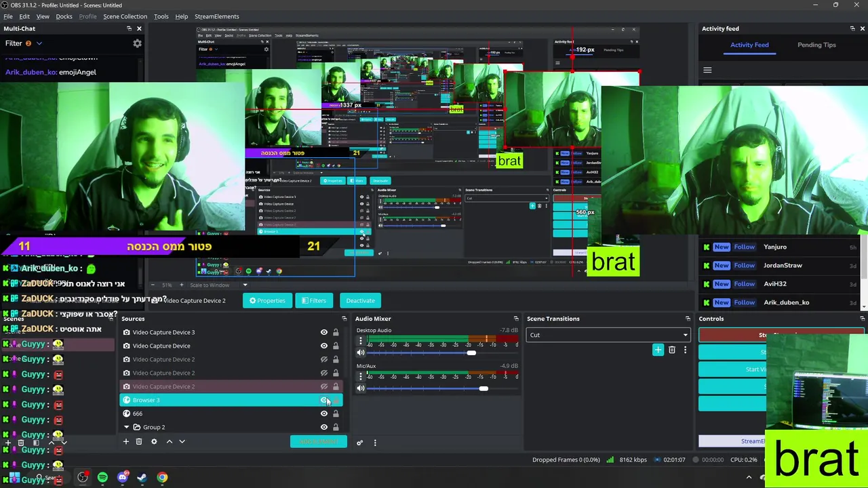This screenshot has height=488, width=868.
Task: Click the Deactivate button
Action: click(360, 300)
